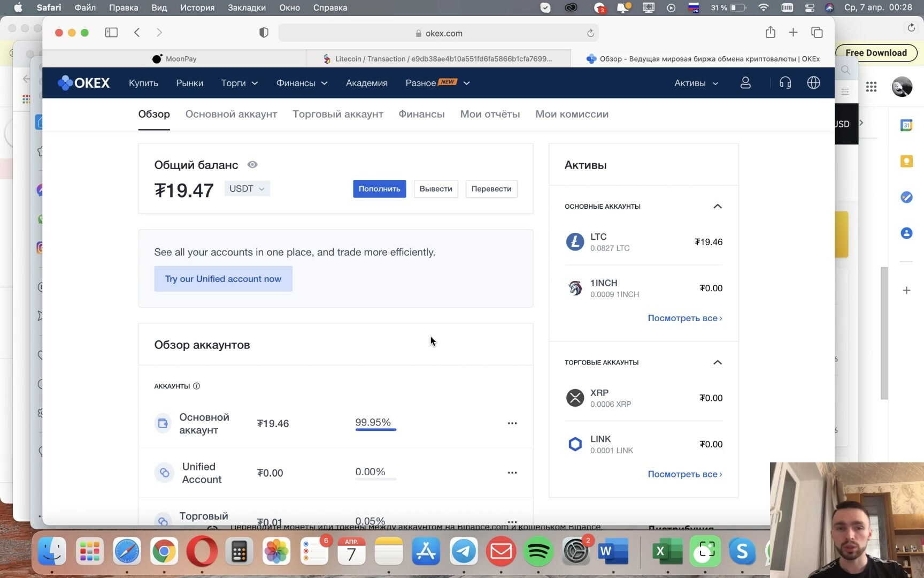Open Opera browser from the Dock
The height and width of the screenshot is (578, 924).
click(x=202, y=551)
